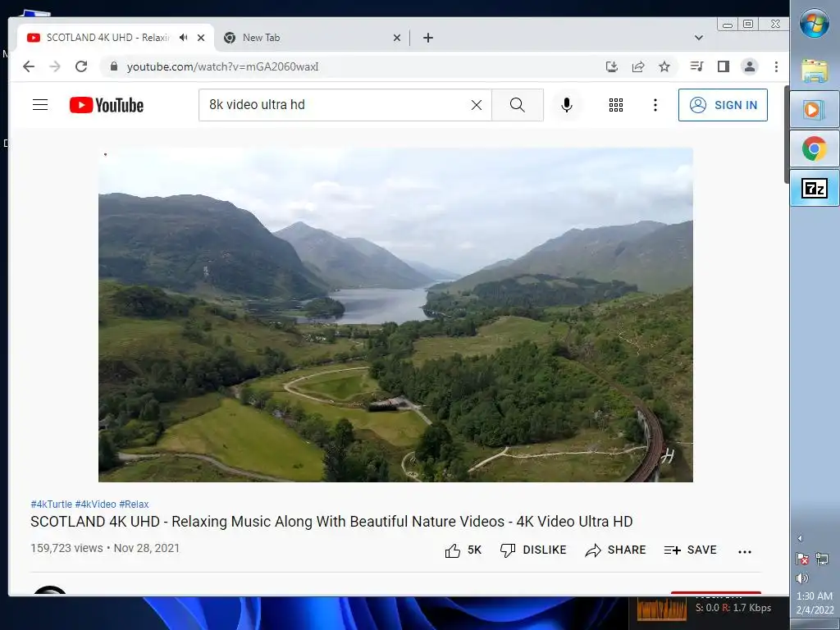Clear the search box text
Screen dimensions: 840x630
pos(477,105)
